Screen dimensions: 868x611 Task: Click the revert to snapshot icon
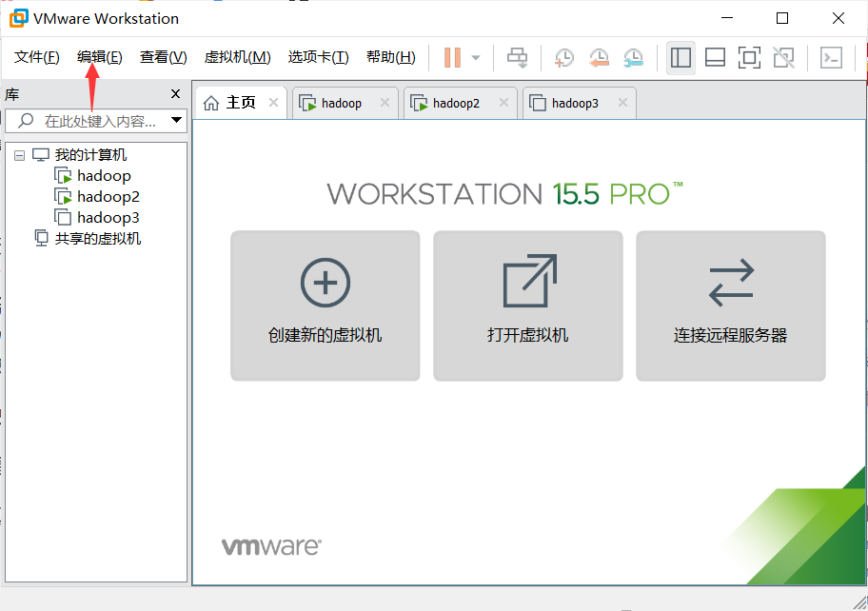click(x=599, y=57)
